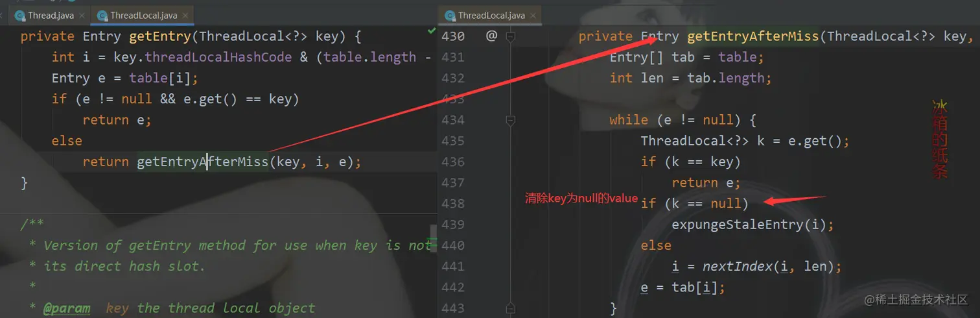Click the 'int len = tab.length;' line
Image resolution: width=980 pixels, height=318 pixels.
(691, 79)
